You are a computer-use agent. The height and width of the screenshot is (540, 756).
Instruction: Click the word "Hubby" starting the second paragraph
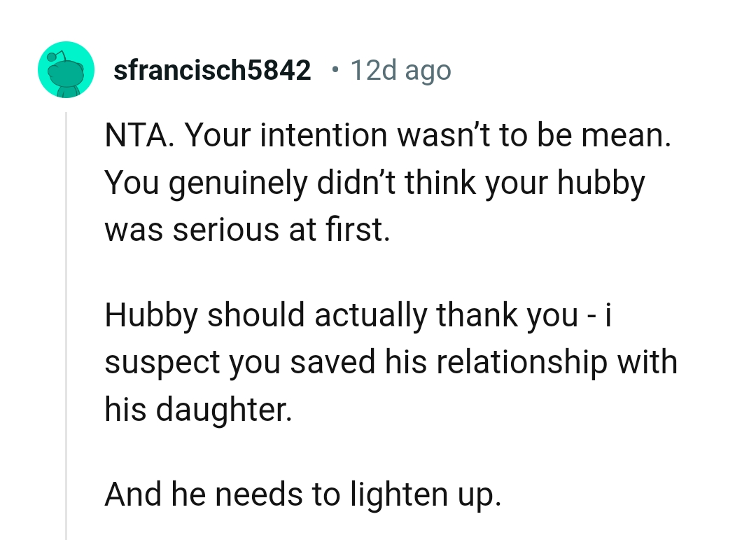[152, 315]
